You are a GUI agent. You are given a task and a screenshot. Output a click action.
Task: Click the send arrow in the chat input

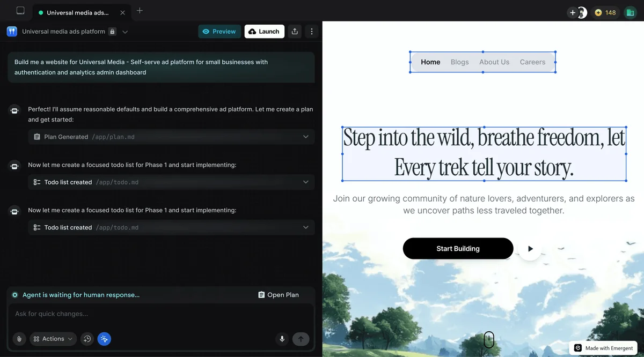point(301,339)
